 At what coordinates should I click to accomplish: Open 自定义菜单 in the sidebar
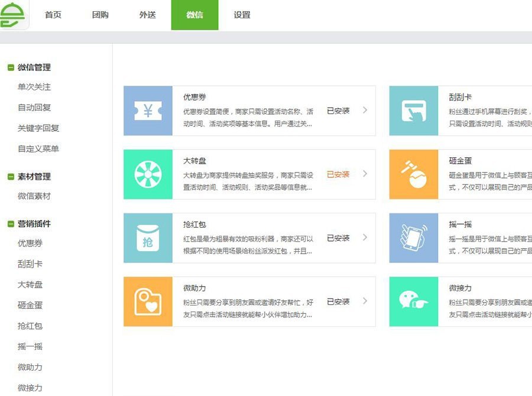38,149
